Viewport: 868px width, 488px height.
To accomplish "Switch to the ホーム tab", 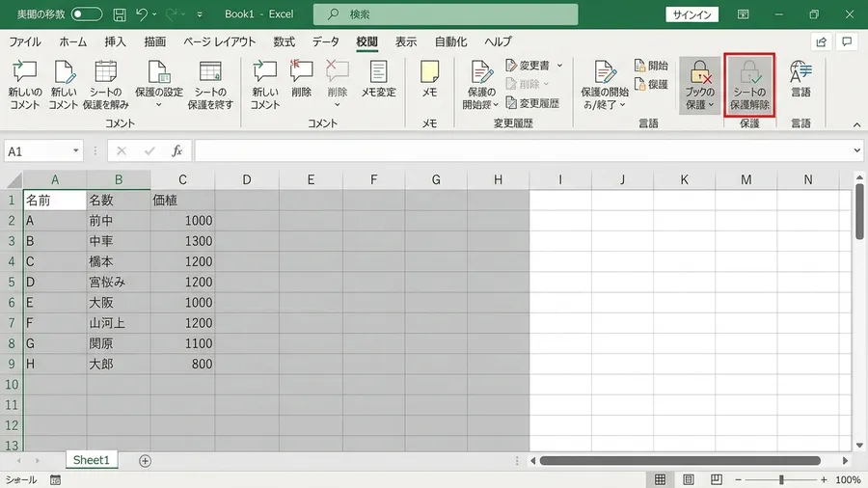I will pos(73,42).
